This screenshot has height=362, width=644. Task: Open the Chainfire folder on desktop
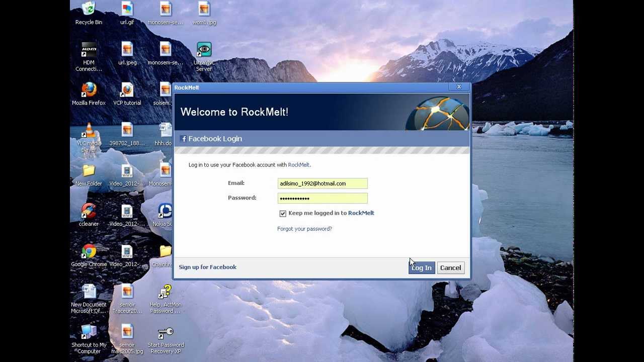click(x=163, y=255)
